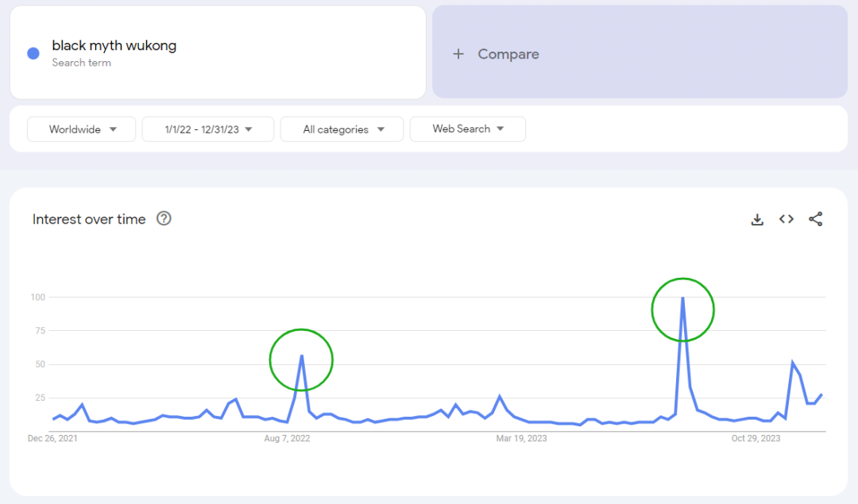Click the blue dot beside search term

click(33, 53)
